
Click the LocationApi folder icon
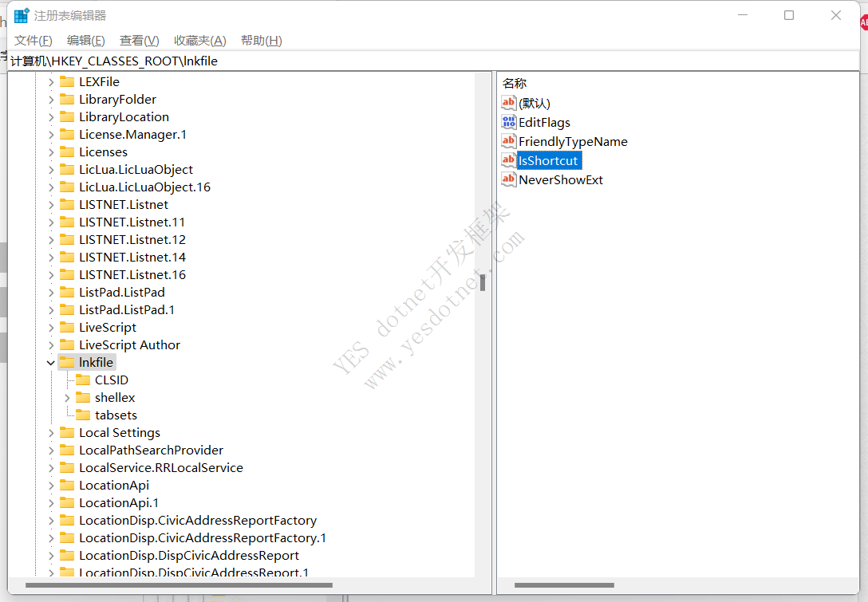tap(67, 486)
